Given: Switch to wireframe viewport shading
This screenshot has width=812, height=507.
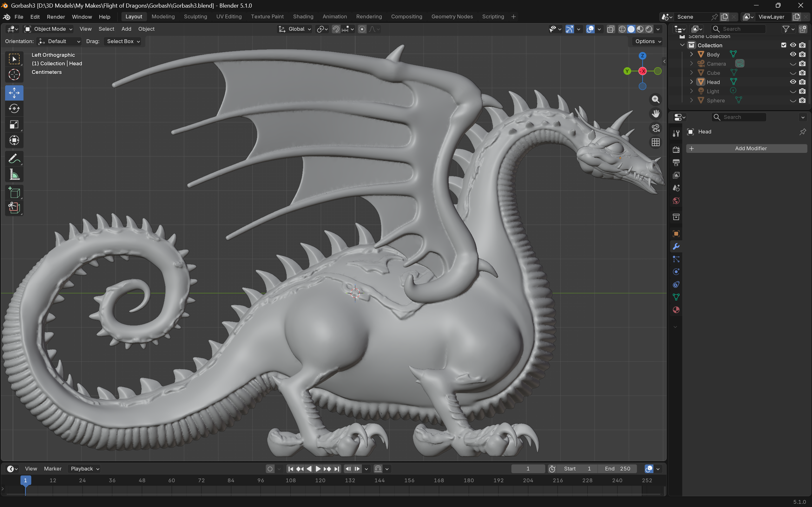Looking at the screenshot, I should pyautogui.click(x=622, y=29).
